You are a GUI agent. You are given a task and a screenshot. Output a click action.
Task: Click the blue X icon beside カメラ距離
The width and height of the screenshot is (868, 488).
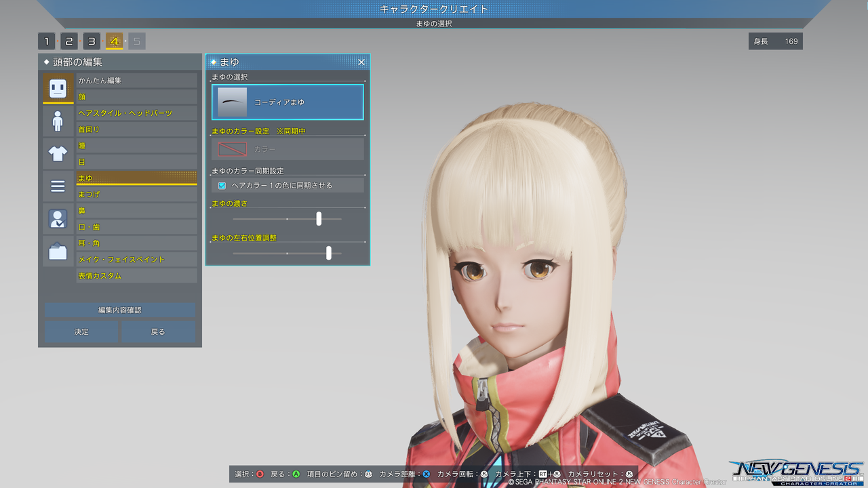point(426,474)
